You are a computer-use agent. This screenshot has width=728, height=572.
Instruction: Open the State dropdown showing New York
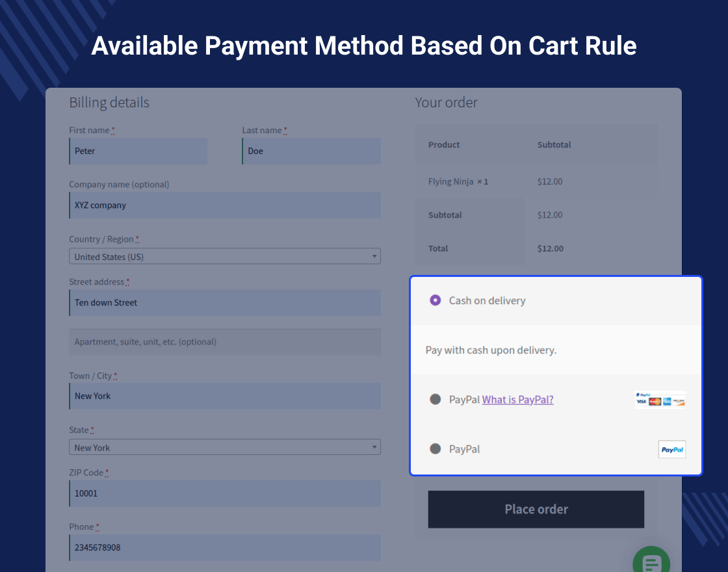point(224,447)
